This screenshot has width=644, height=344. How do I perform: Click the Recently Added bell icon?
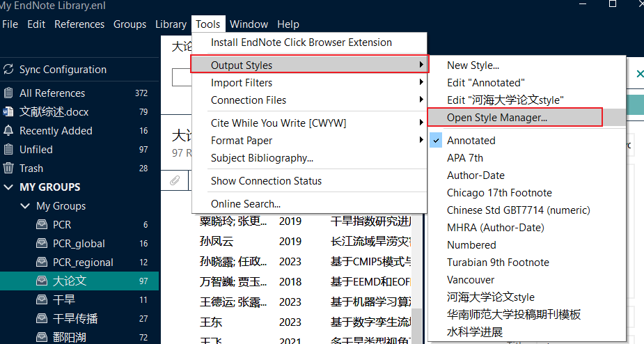click(8, 130)
